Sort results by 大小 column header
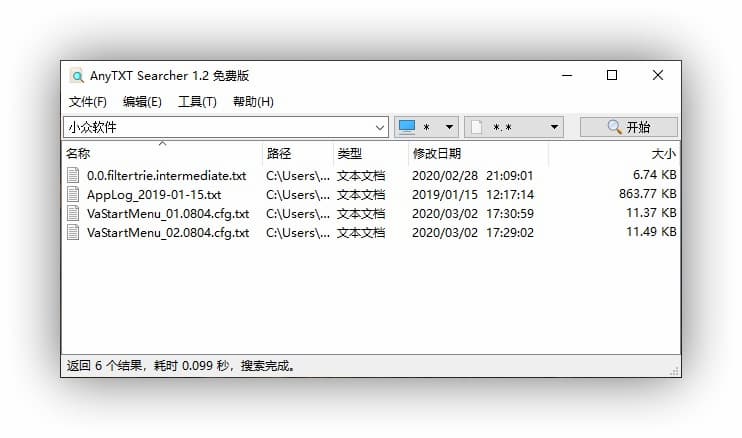The width and height of the screenshot is (742, 438). (x=614, y=154)
